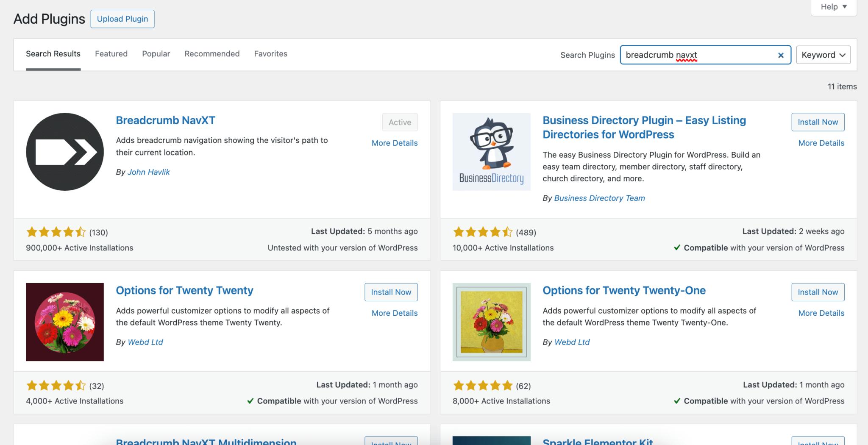Screen dimensions: 868x445
Task: Clear the search box using the X icon
Action: click(x=781, y=55)
